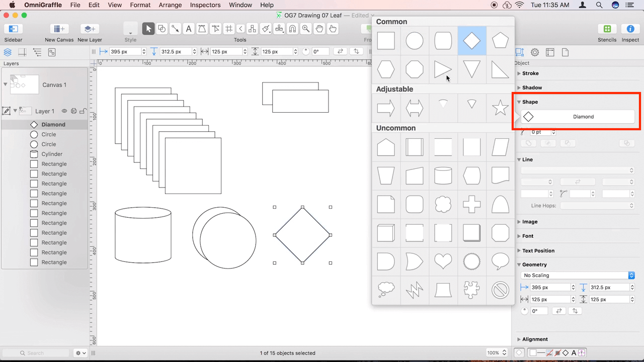Pick the cloud shape from Uncommon shapes

(x=443, y=204)
